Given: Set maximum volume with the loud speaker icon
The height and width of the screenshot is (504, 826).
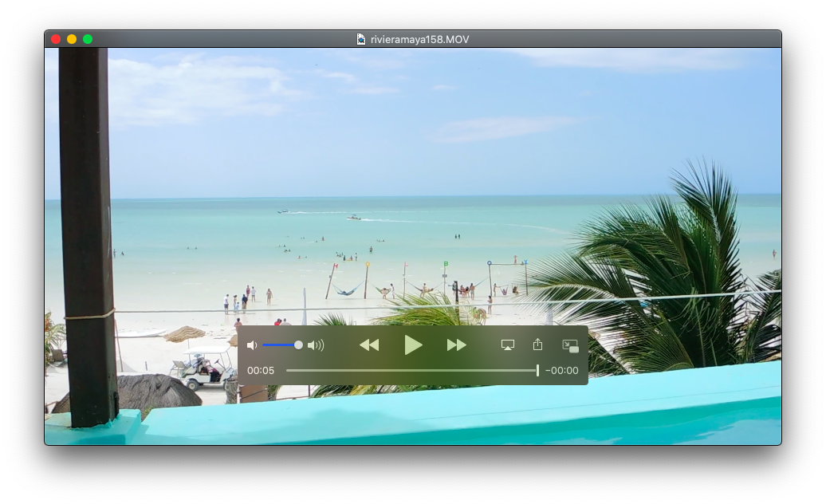Looking at the screenshot, I should 316,345.
